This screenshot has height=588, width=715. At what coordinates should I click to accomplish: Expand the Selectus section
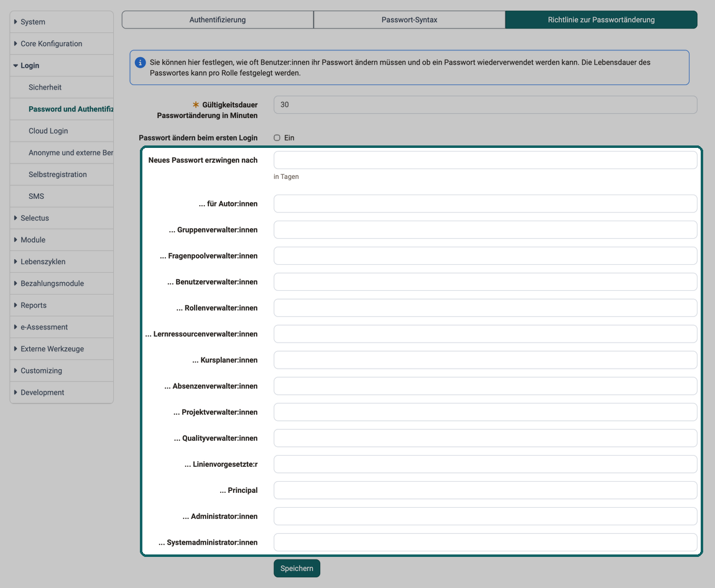(62, 218)
